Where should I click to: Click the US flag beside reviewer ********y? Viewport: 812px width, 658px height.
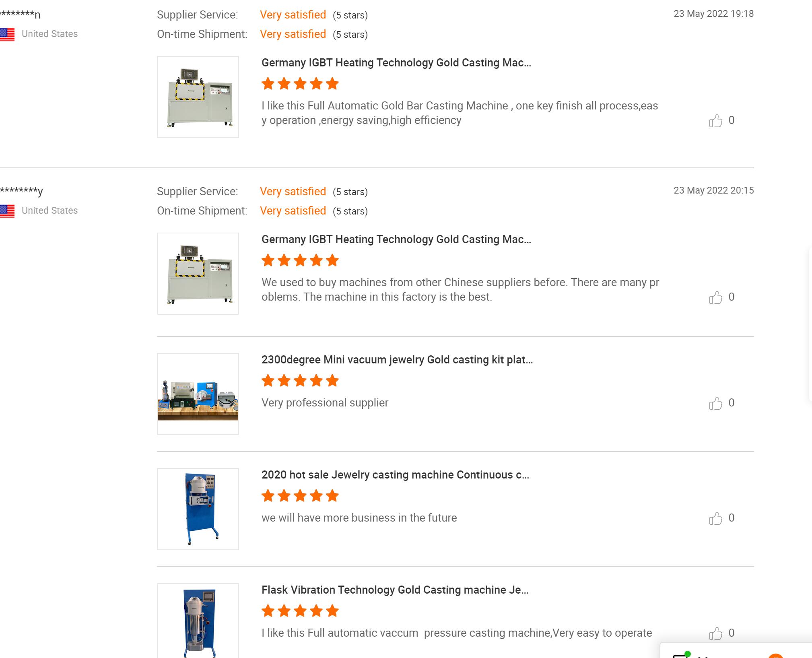pyautogui.click(x=7, y=211)
